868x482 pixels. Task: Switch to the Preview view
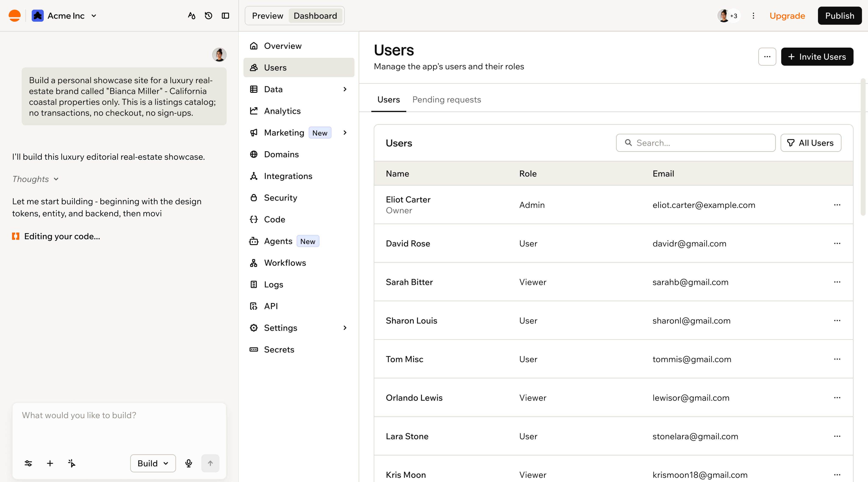[268, 16]
